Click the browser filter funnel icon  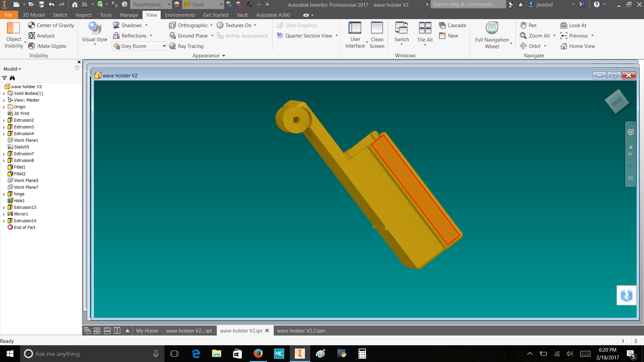pos(4,78)
